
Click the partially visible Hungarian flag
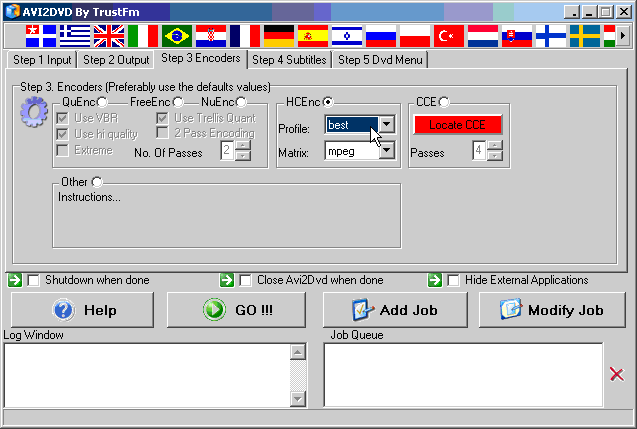point(609,36)
